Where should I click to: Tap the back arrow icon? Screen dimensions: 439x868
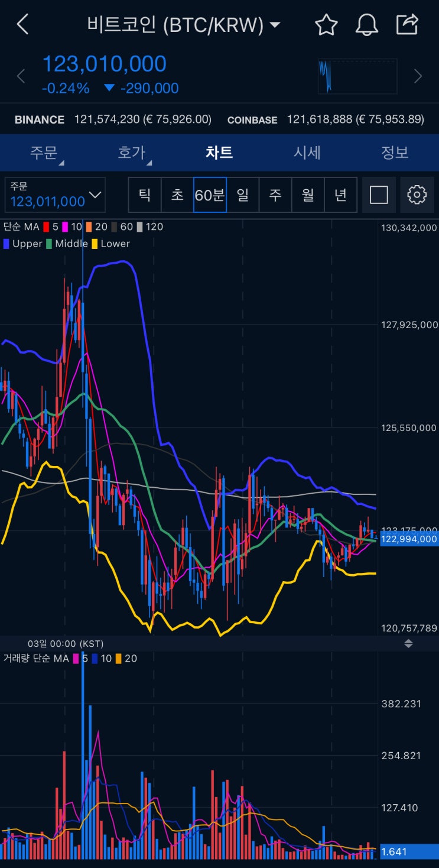[22, 25]
